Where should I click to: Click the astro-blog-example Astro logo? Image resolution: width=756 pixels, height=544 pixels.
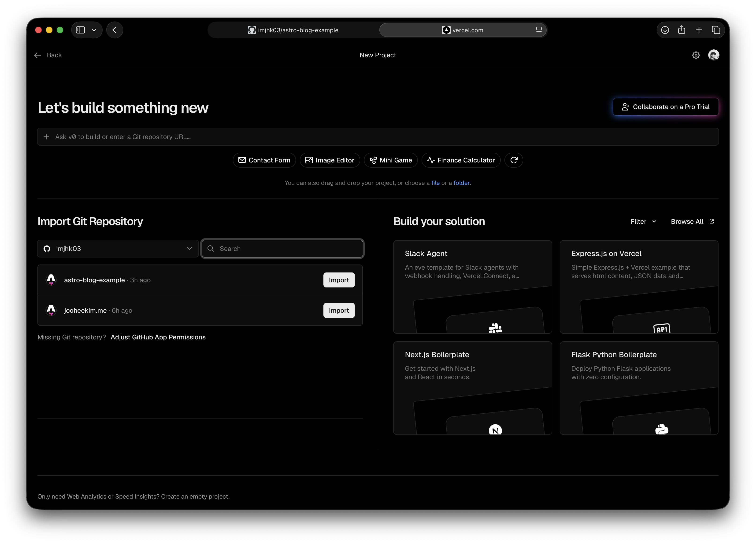click(51, 280)
